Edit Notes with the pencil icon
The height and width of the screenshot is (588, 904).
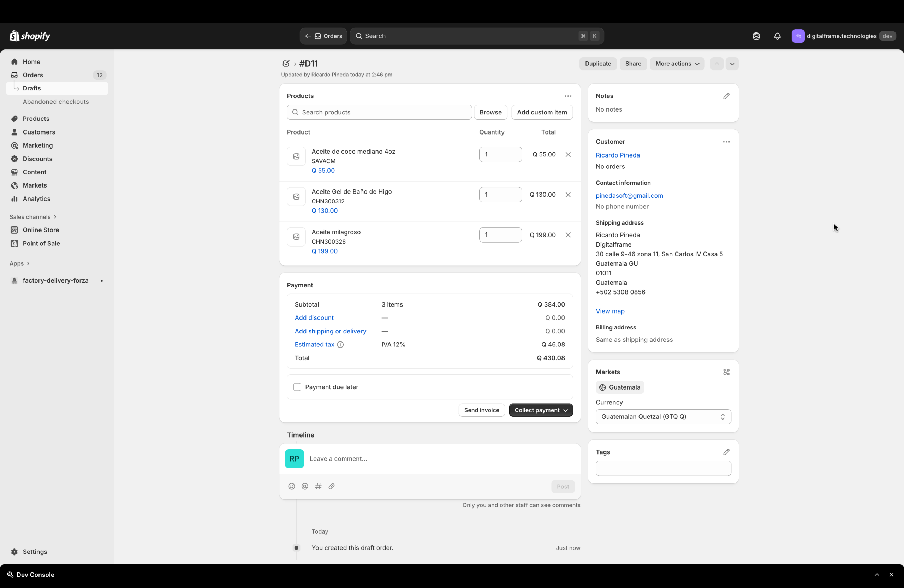pyautogui.click(x=726, y=96)
